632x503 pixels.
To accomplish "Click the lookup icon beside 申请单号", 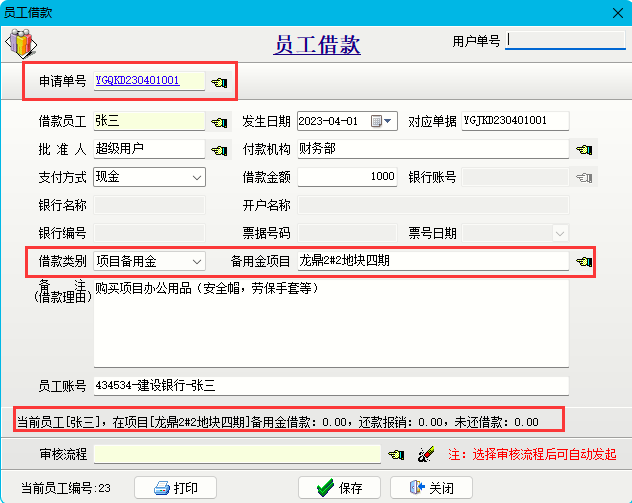I will (x=219, y=81).
